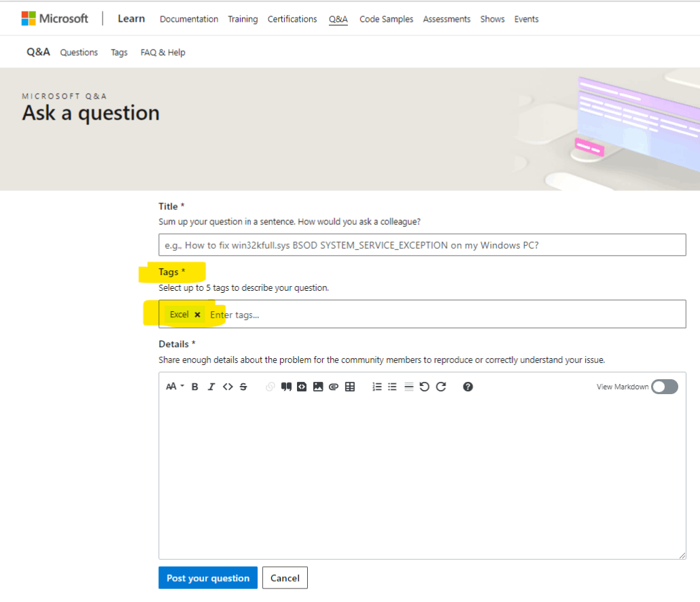
Task: Turn on View Markdown toggle
Action: (664, 387)
